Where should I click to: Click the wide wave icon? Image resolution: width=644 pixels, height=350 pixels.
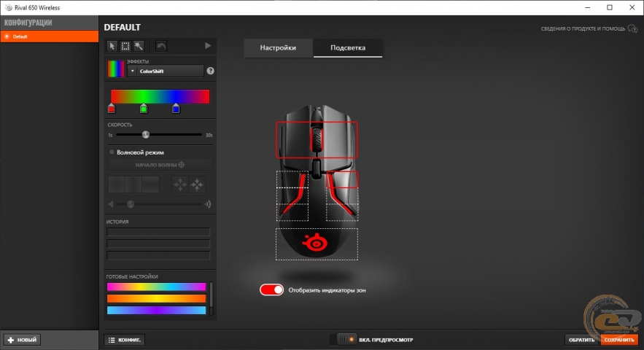point(208,204)
